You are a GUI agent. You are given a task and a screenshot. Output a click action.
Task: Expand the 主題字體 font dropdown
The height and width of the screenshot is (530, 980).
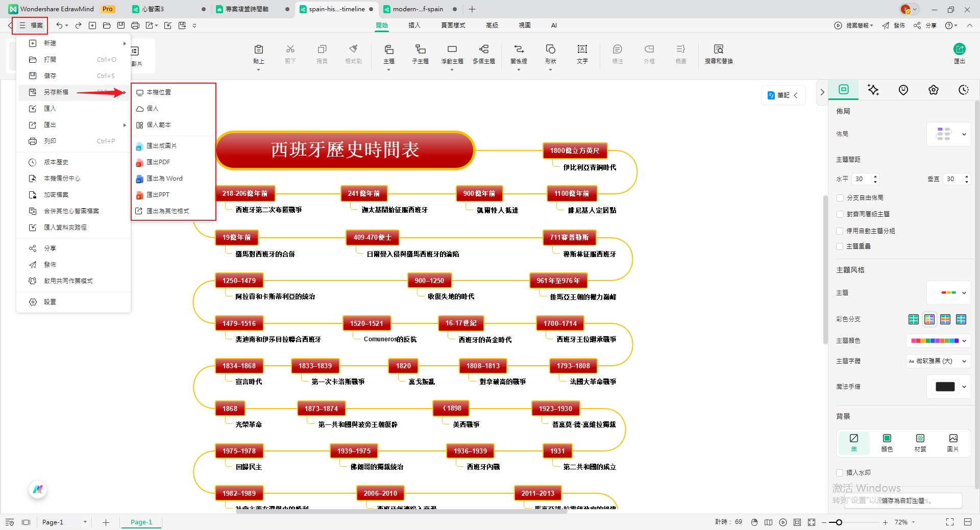938,361
